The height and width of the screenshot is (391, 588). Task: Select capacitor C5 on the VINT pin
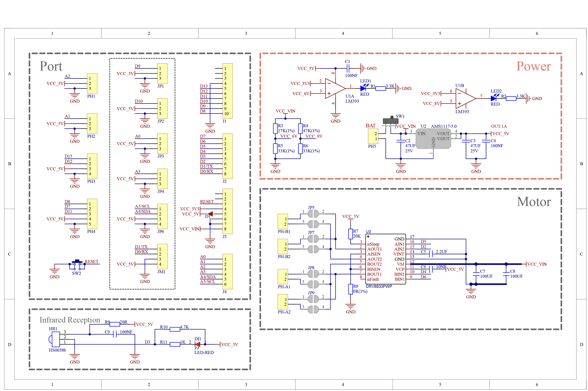(431, 254)
